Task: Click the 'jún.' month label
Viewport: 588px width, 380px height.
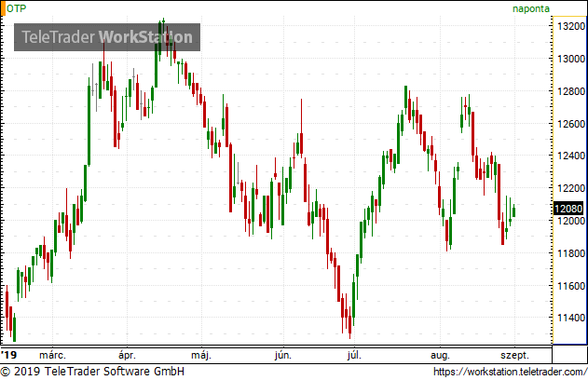Action: 283,355
